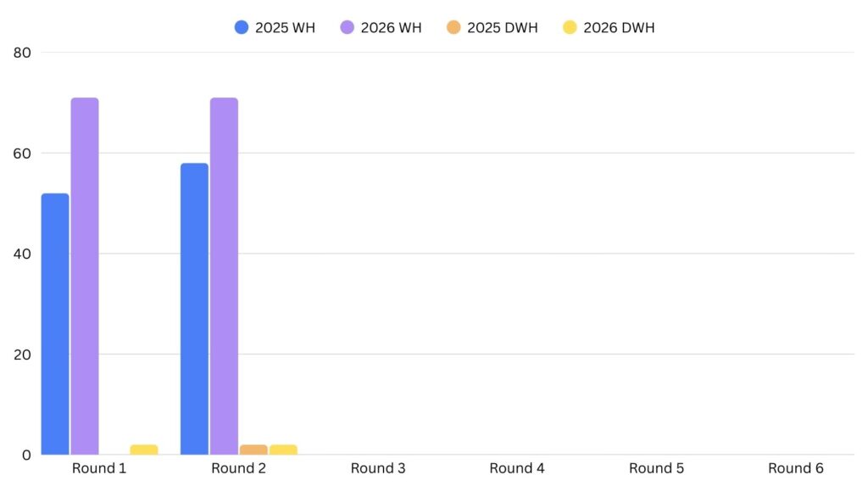Click the yellow 2026 DWH legend dot
The image size is (868, 486).
[x=570, y=27]
